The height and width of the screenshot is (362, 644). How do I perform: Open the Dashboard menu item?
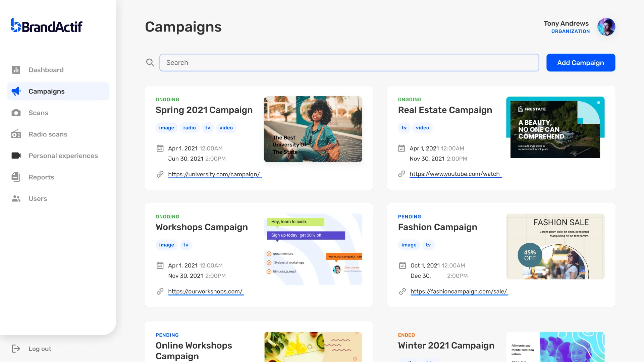coord(58,70)
